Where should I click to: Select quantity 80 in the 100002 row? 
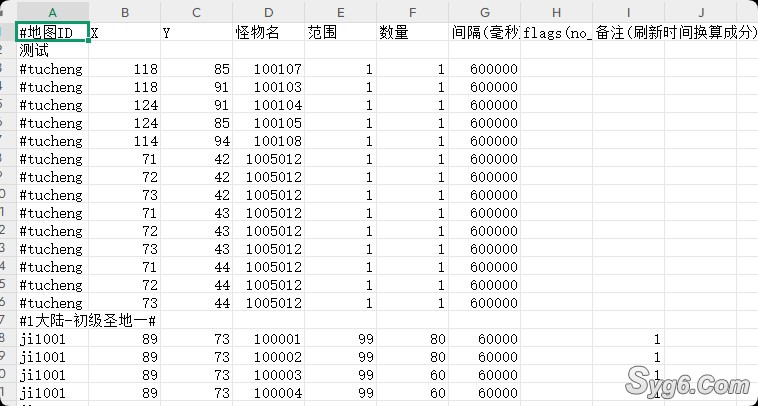[x=412, y=357]
